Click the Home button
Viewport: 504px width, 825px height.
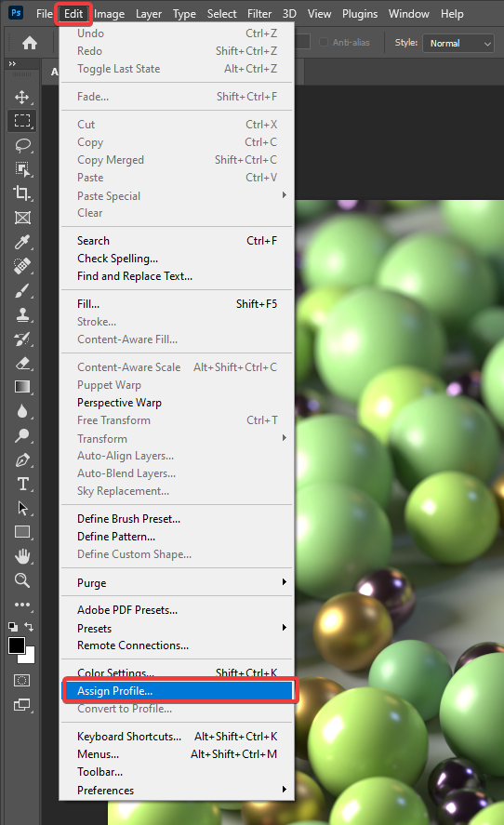(x=30, y=43)
